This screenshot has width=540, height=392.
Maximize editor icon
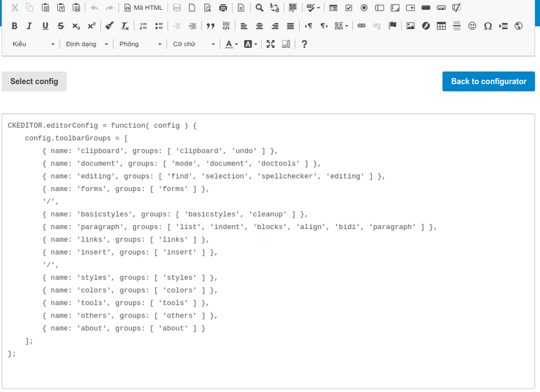(x=270, y=44)
